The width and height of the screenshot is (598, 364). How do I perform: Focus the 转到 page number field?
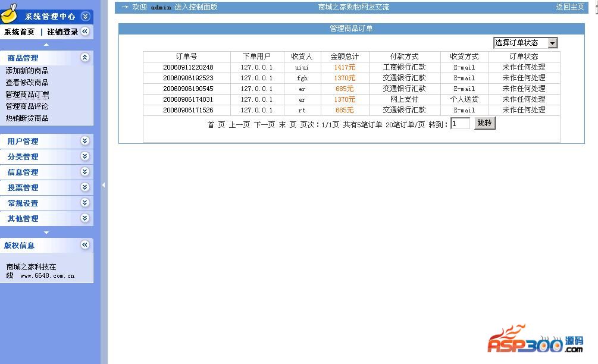460,124
